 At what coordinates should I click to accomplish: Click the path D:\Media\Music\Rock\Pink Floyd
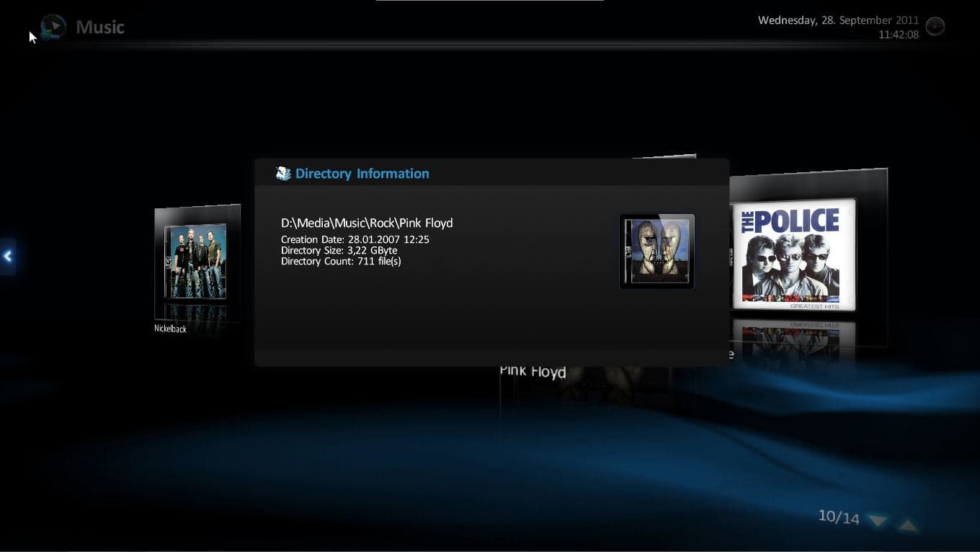[367, 223]
